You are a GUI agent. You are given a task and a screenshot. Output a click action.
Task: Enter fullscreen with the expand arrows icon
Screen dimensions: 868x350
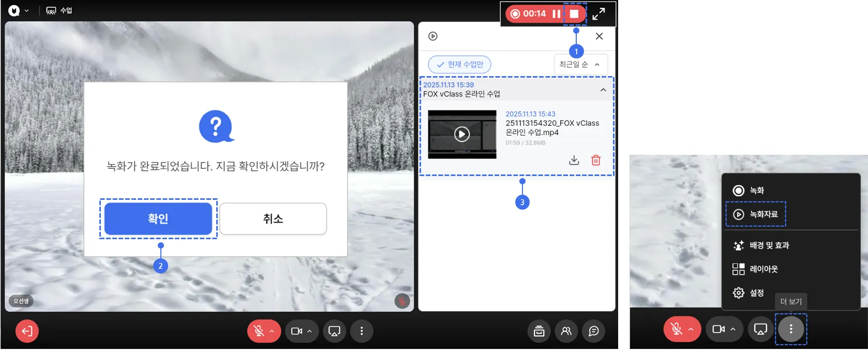click(x=598, y=14)
